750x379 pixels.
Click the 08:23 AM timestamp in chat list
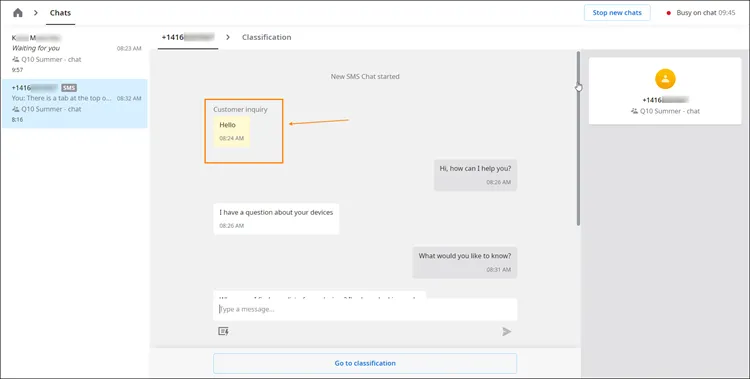tap(129, 49)
